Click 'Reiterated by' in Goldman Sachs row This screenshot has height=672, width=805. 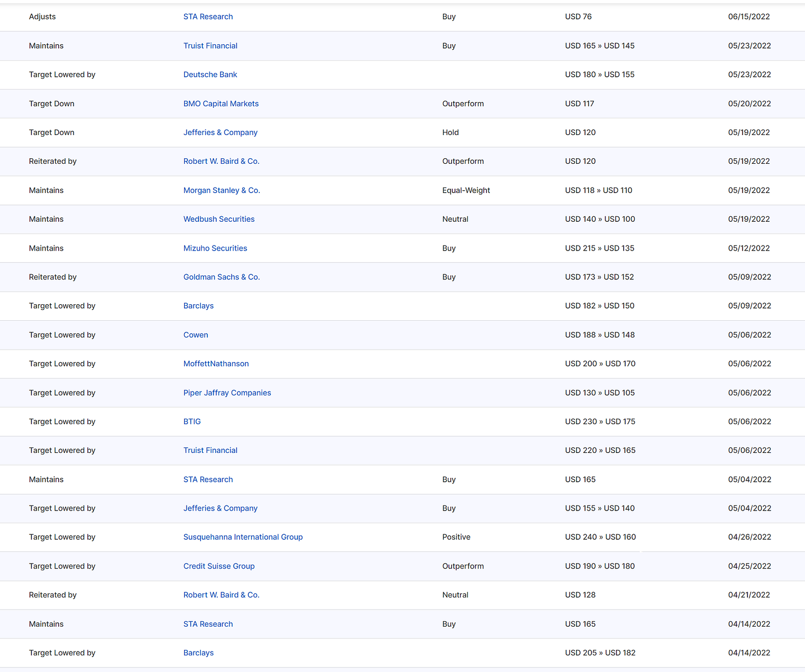pyautogui.click(x=53, y=277)
